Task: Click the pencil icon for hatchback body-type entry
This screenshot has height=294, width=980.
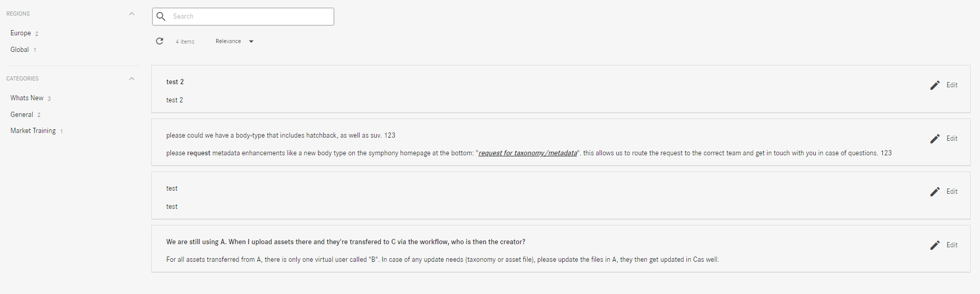Action: click(x=935, y=139)
